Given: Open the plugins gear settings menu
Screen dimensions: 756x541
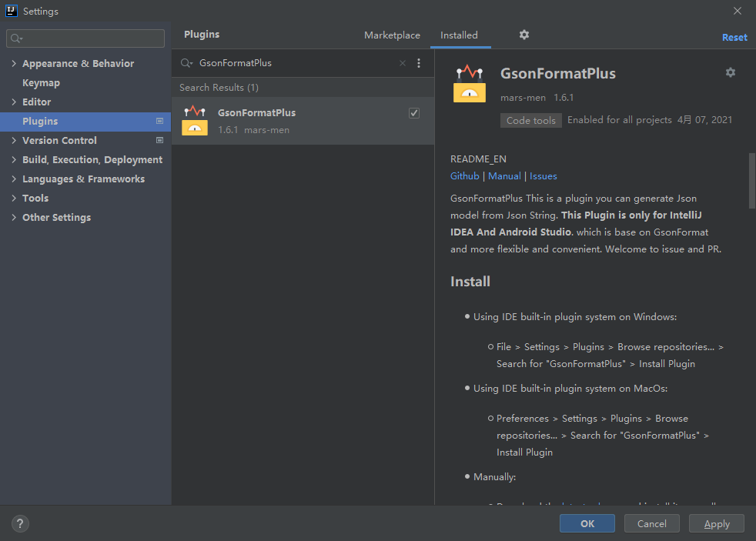Looking at the screenshot, I should (x=524, y=35).
